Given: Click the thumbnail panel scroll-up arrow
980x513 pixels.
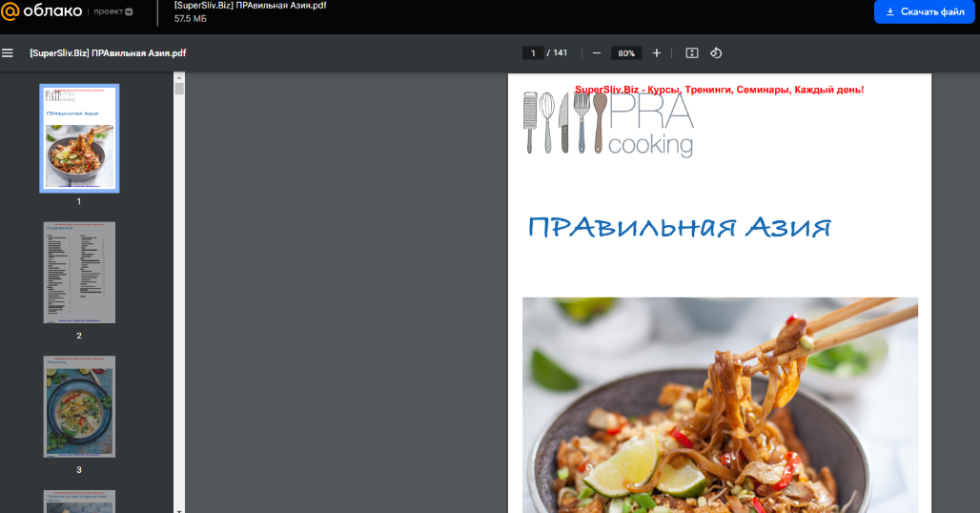Looking at the screenshot, I should (x=179, y=77).
